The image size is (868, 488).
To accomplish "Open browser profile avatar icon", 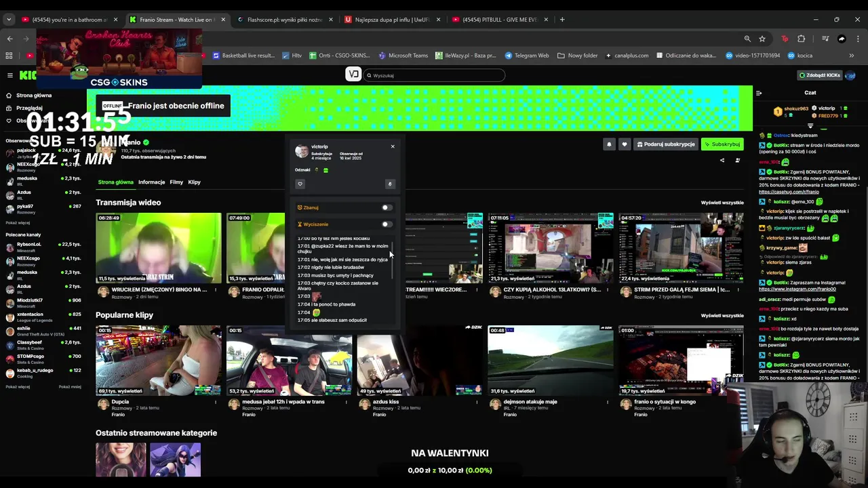I will (842, 39).
